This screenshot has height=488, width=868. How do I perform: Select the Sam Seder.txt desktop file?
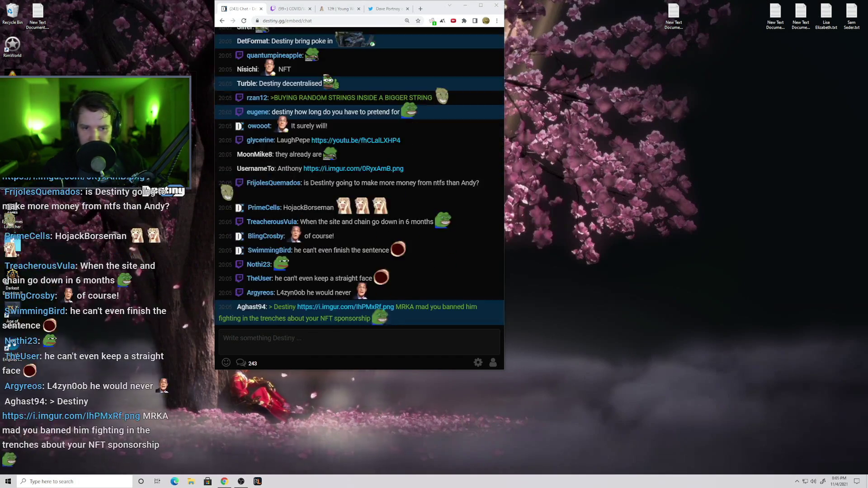pos(852,17)
